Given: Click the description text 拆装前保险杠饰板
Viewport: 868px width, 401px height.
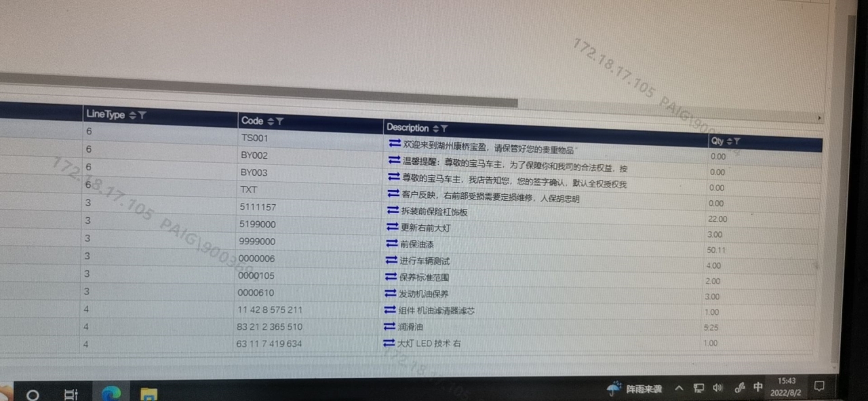Looking at the screenshot, I should pyautogui.click(x=434, y=212).
